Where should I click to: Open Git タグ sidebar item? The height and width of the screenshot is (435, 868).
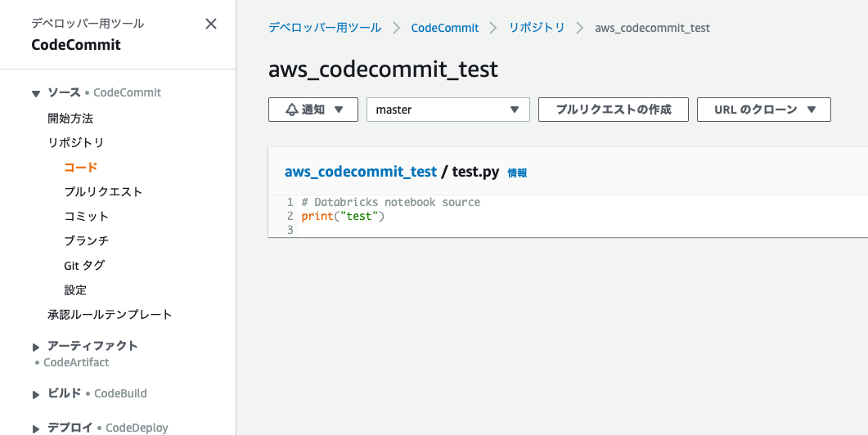[x=84, y=265]
